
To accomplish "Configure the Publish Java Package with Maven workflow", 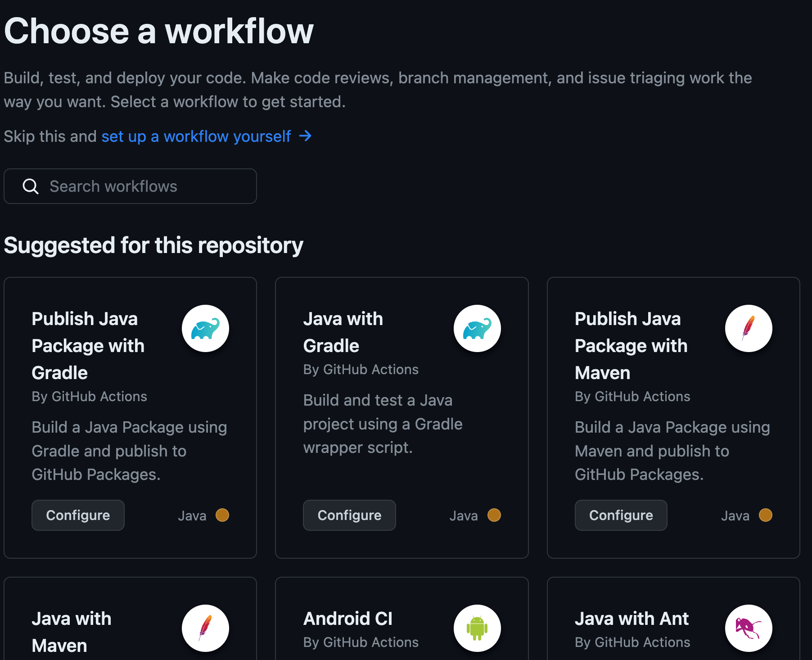I will pos(621,515).
